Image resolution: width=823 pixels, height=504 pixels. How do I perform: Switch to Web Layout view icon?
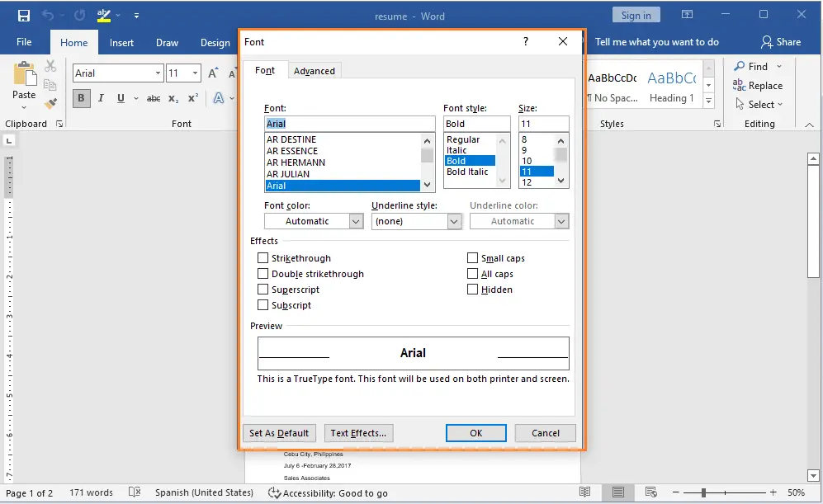coord(650,492)
